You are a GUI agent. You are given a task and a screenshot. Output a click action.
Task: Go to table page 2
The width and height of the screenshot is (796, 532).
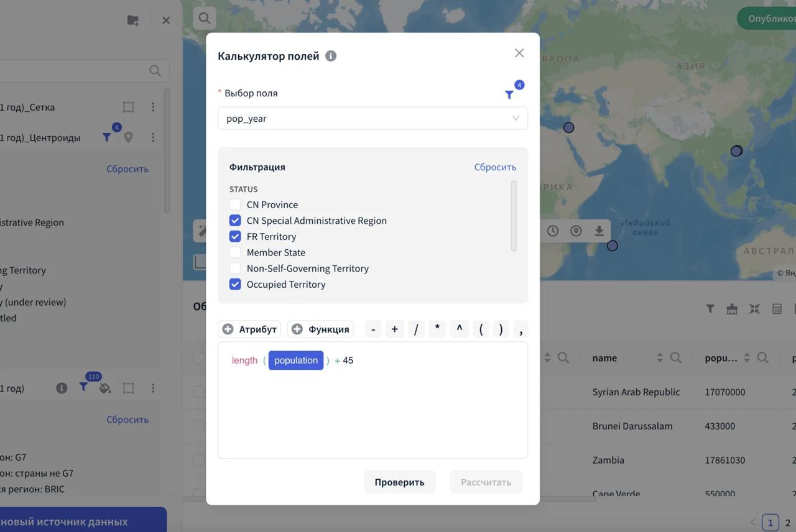[788, 523]
